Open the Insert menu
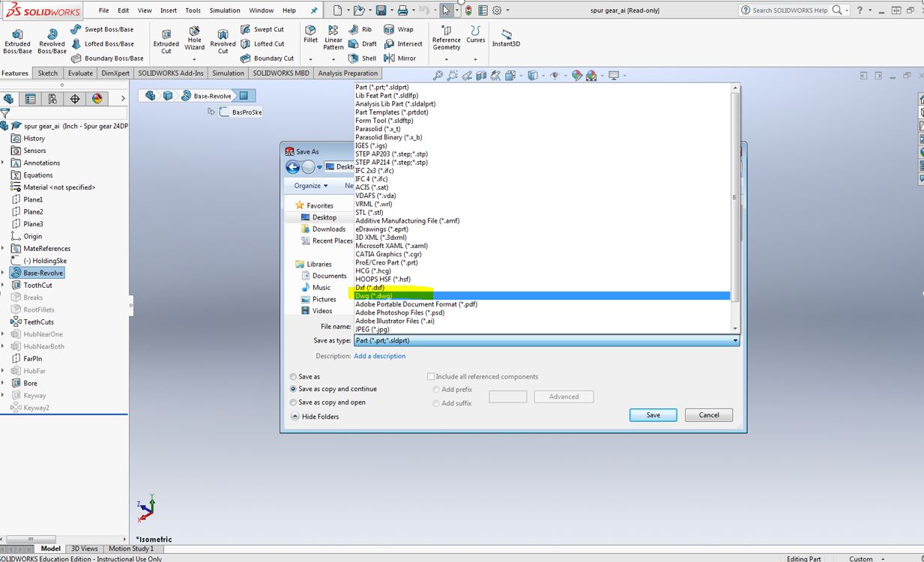924x562 pixels. point(169,10)
